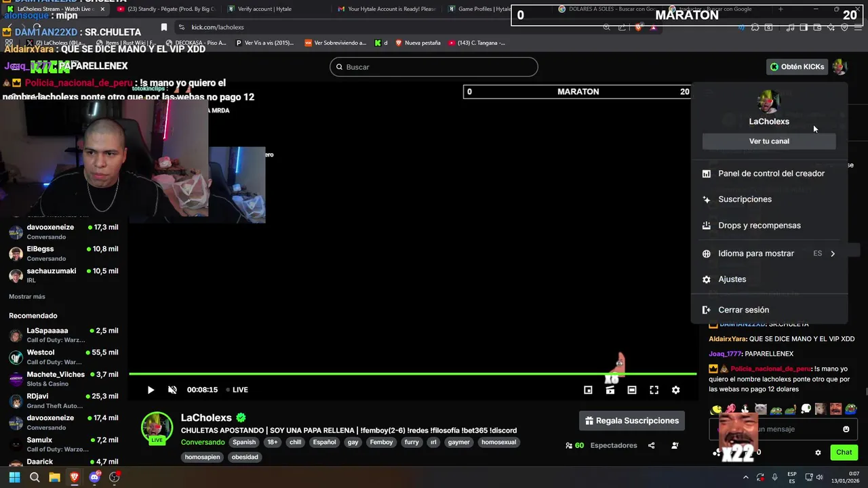The width and height of the screenshot is (868, 488).
Task: Select the Femboy tag
Action: click(x=381, y=442)
